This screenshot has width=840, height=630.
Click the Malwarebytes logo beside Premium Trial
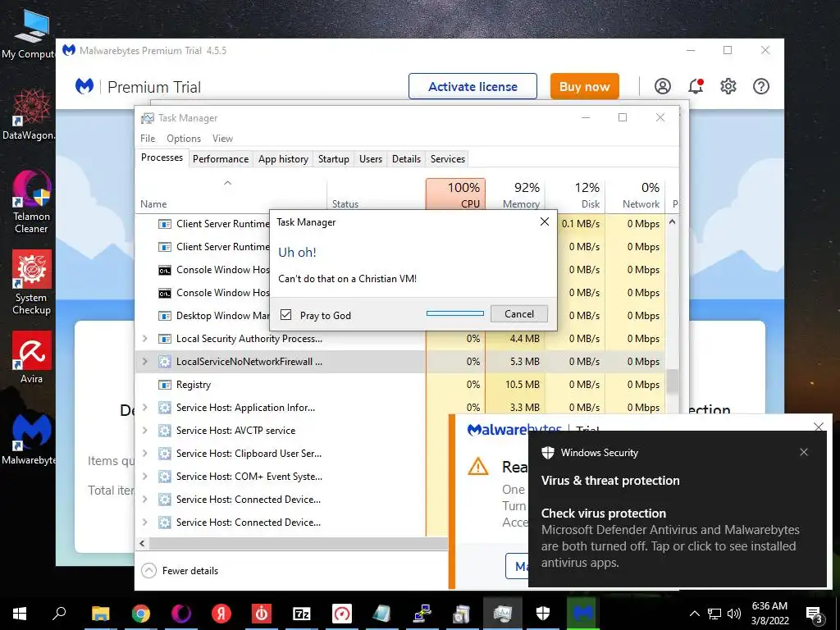point(84,86)
